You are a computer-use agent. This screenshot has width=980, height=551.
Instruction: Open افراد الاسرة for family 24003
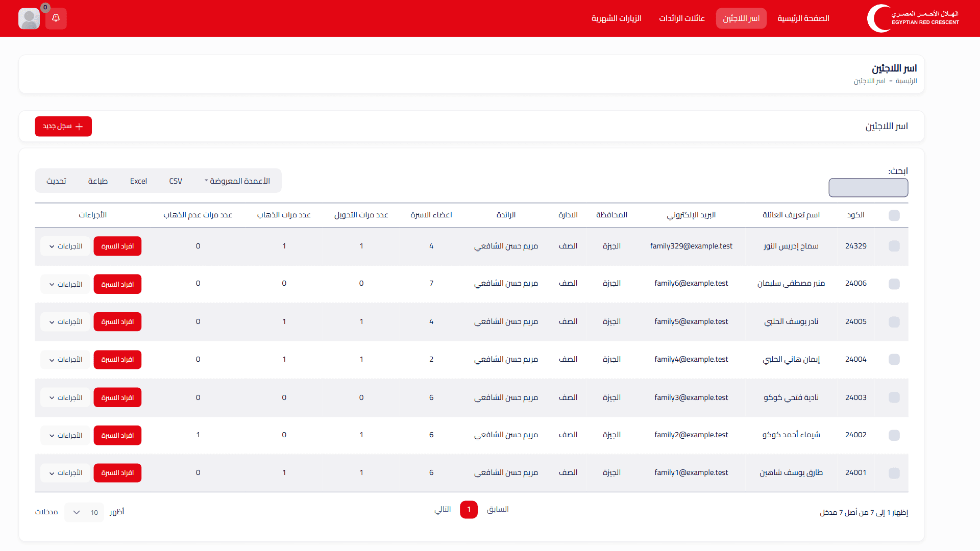tap(117, 397)
